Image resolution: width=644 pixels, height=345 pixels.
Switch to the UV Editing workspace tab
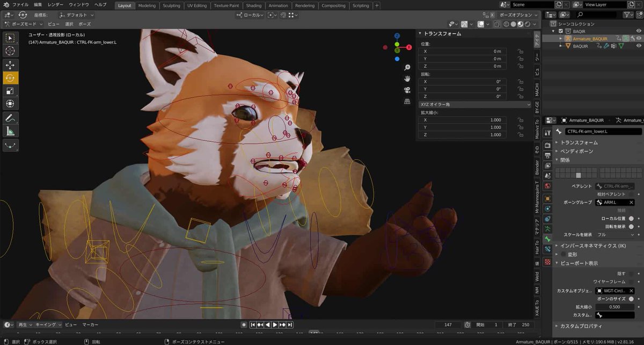tap(197, 5)
